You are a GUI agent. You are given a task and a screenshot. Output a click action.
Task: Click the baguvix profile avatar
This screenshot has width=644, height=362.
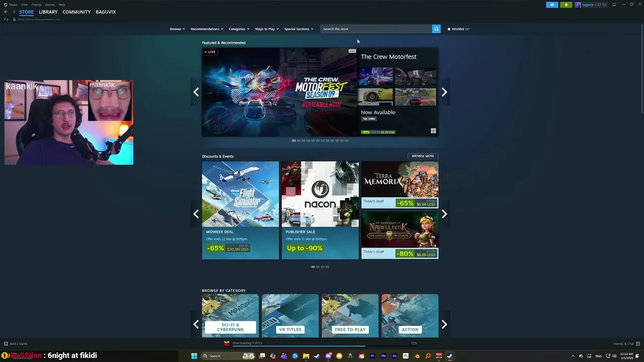pos(578,5)
